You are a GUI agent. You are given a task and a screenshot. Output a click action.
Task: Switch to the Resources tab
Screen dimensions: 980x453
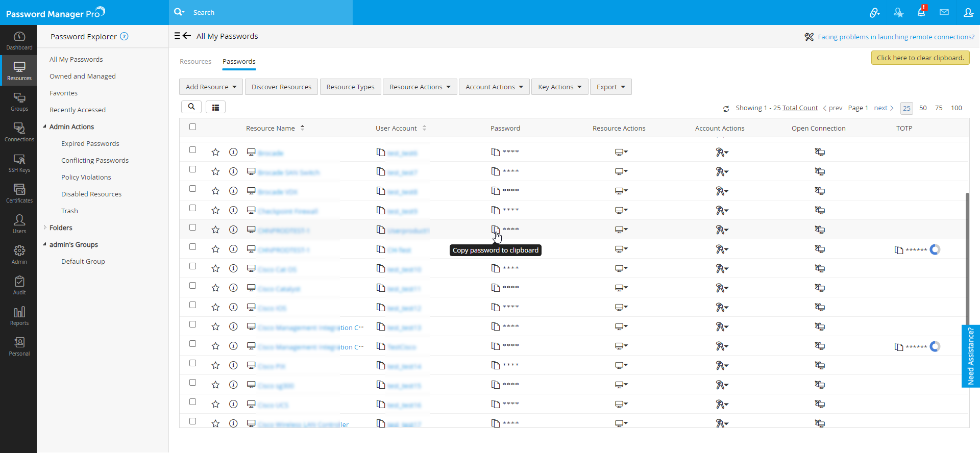coord(195,61)
